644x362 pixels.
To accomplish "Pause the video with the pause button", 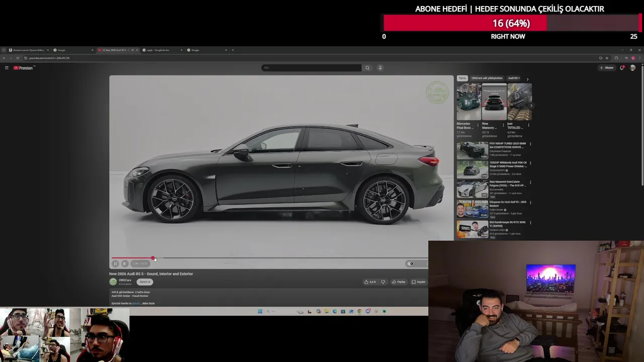I will [x=115, y=263].
